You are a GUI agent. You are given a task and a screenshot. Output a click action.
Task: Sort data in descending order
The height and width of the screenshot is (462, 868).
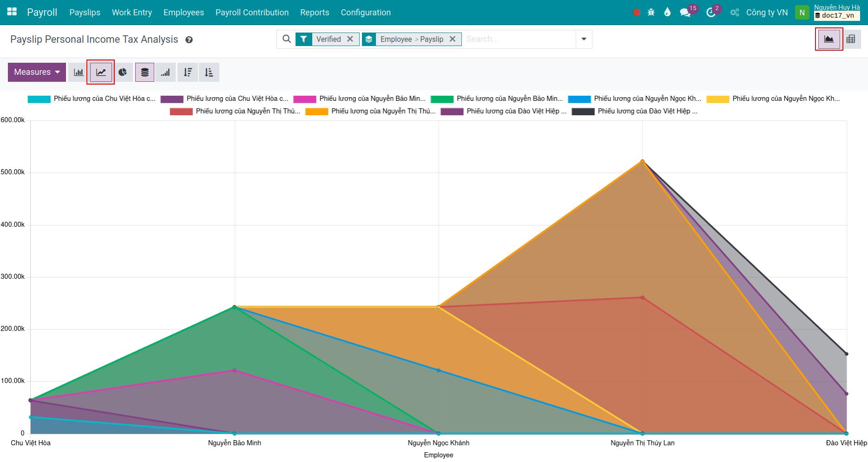click(188, 72)
